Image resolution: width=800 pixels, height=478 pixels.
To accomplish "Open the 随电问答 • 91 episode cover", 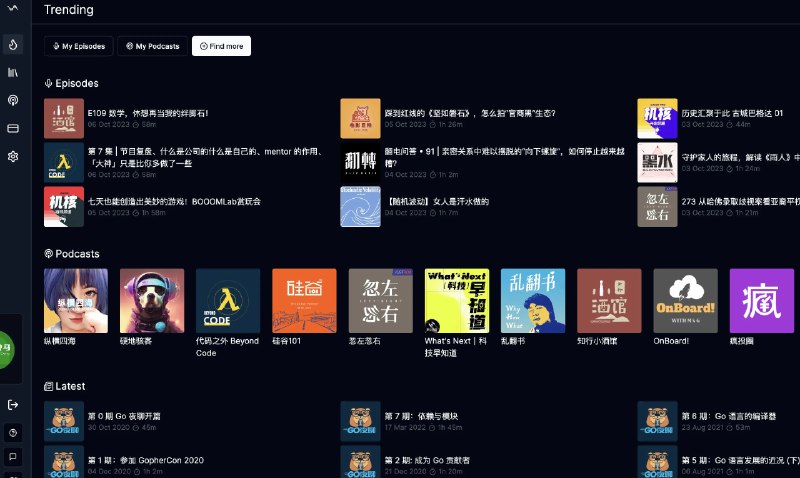I will pyautogui.click(x=360, y=162).
